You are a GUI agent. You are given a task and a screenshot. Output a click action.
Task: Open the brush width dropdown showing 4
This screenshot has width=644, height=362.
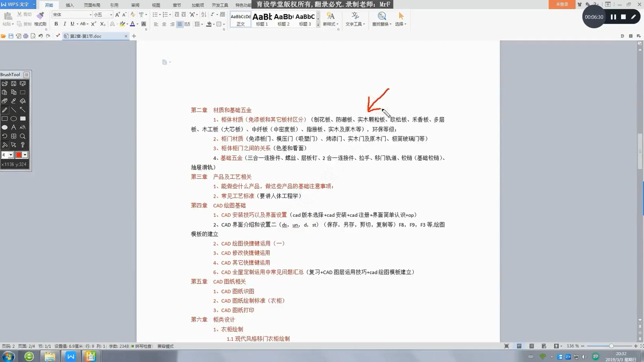(11, 155)
